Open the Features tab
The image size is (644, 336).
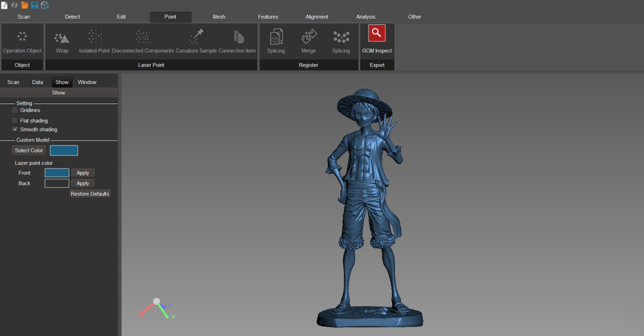268,17
